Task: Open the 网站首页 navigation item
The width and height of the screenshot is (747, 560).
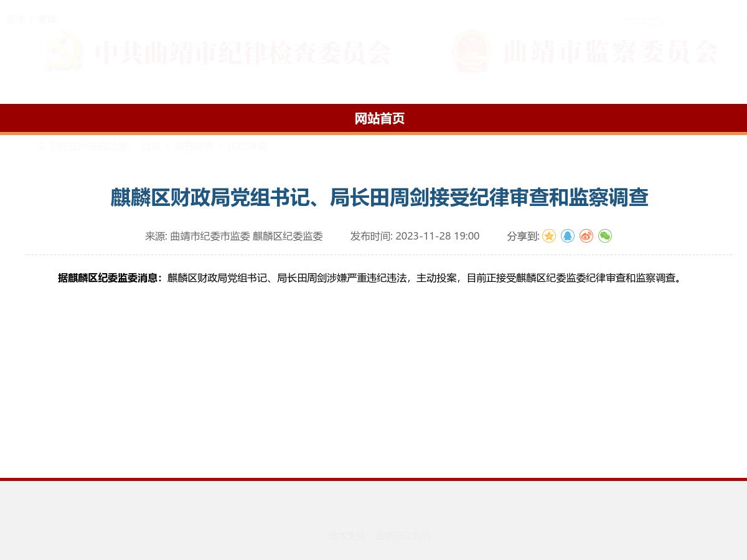Action: click(x=379, y=118)
